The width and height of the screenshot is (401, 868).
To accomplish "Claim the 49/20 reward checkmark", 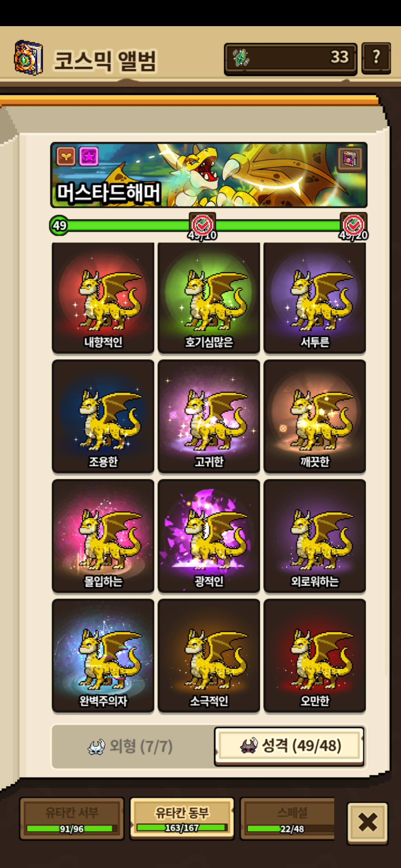I will (353, 225).
